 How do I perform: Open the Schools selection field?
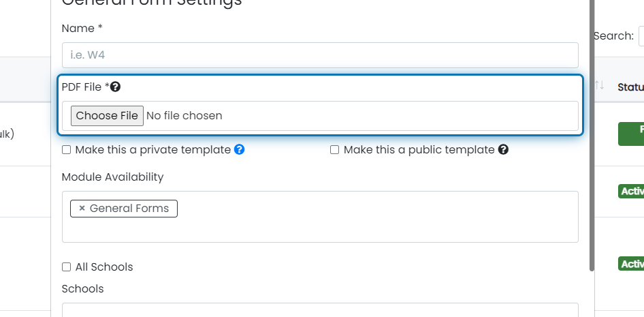coord(320,310)
